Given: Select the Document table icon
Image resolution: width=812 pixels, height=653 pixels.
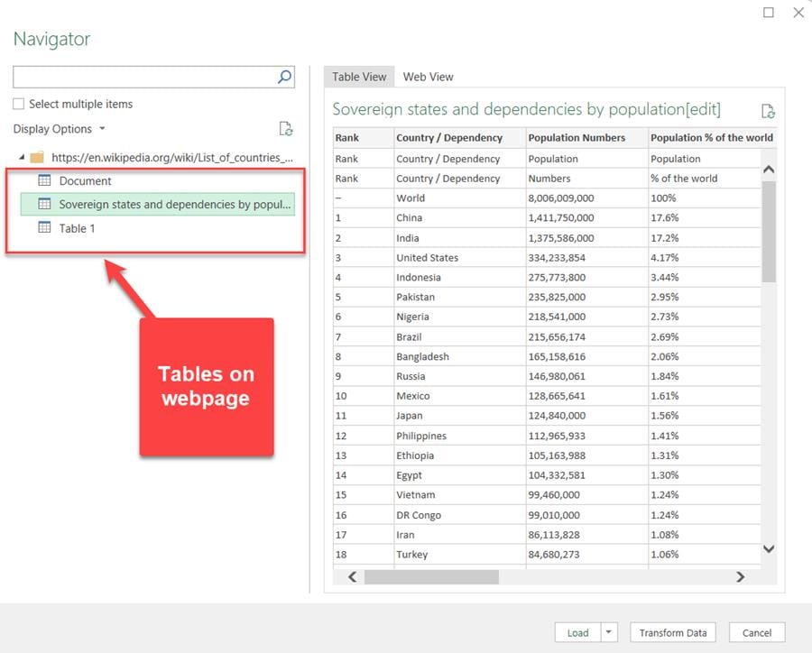Looking at the screenshot, I should point(45,180).
